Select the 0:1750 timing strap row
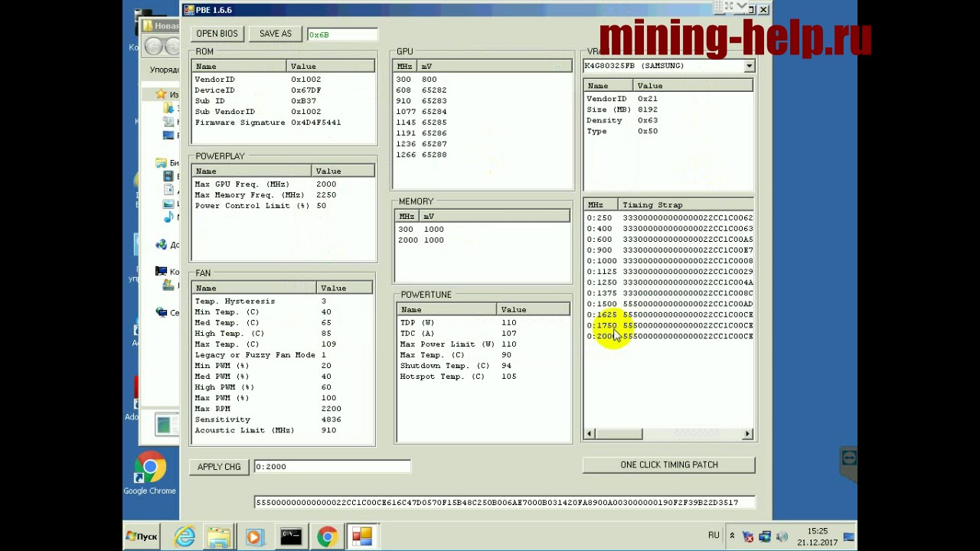980x551 pixels. click(669, 325)
